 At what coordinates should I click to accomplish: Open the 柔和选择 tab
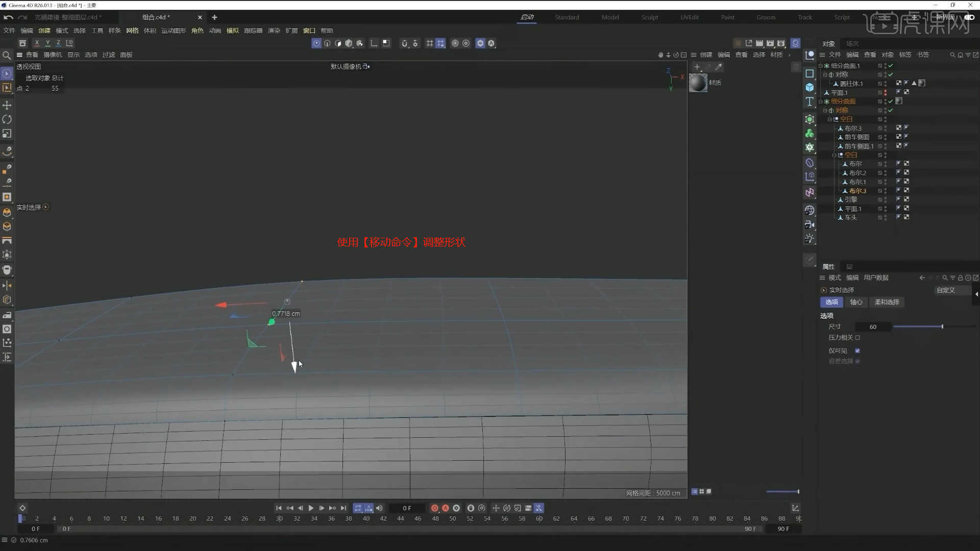coord(887,303)
